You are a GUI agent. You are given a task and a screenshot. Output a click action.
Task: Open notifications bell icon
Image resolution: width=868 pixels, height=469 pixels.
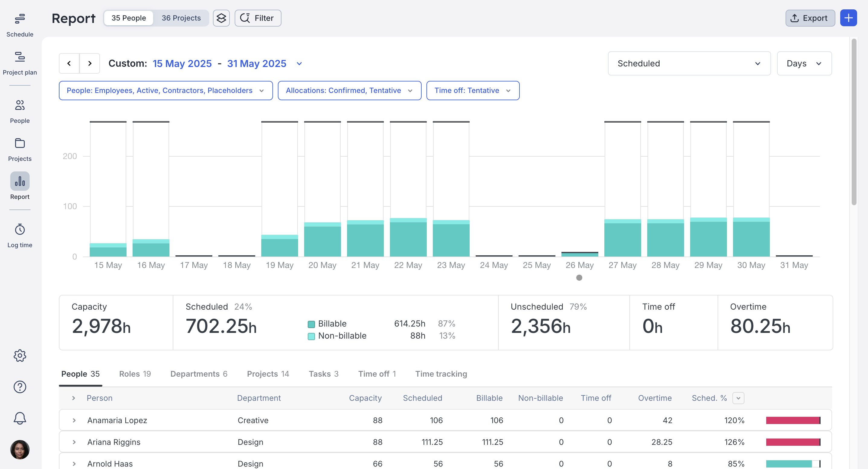coord(20,418)
